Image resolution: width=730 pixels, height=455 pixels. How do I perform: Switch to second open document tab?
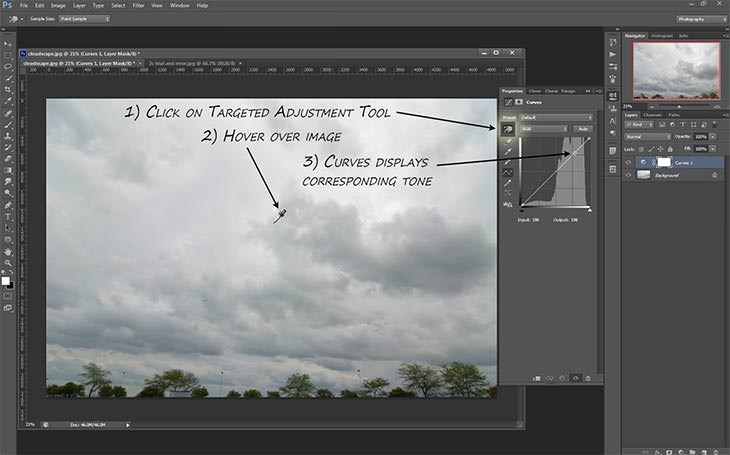pyautogui.click(x=193, y=63)
